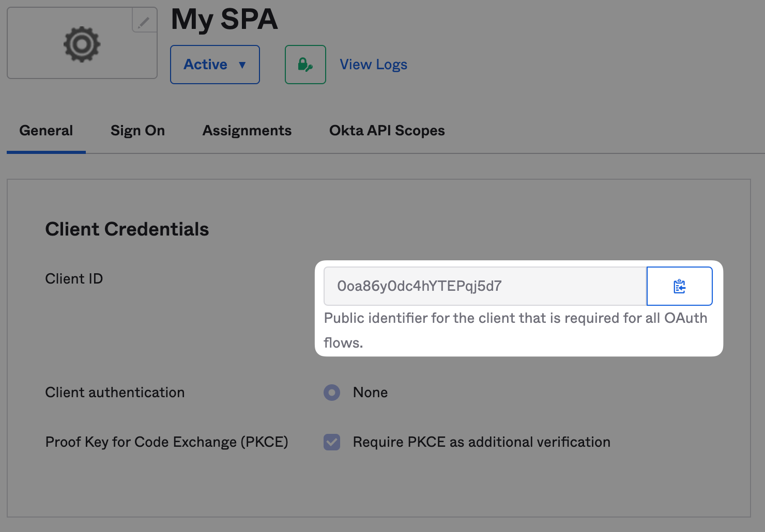Screen dimensions: 765x532
Task: Switch to the Sign On tab
Action: pyautogui.click(x=137, y=131)
